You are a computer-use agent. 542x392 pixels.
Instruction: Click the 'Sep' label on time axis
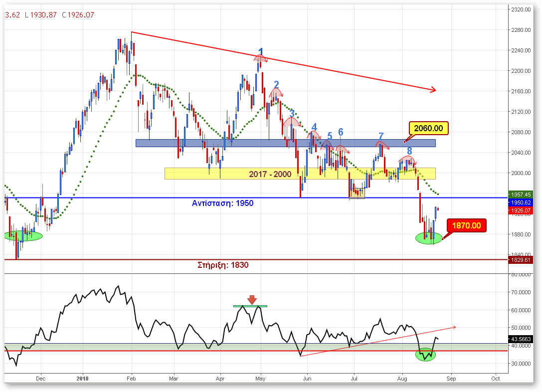pyautogui.click(x=451, y=379)
